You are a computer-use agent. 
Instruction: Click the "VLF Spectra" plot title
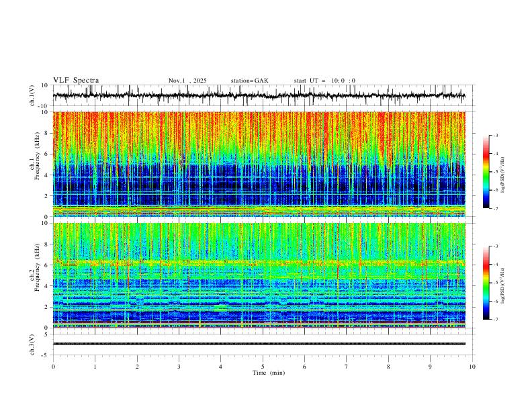click(76, 81)
